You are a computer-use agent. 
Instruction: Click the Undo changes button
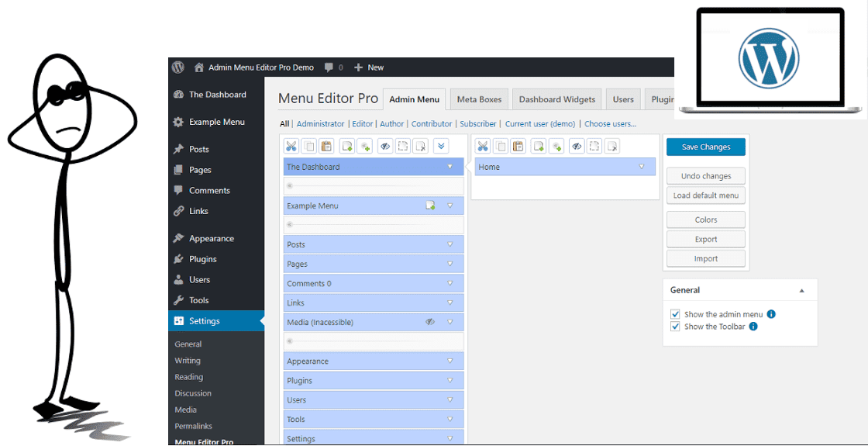706,175
